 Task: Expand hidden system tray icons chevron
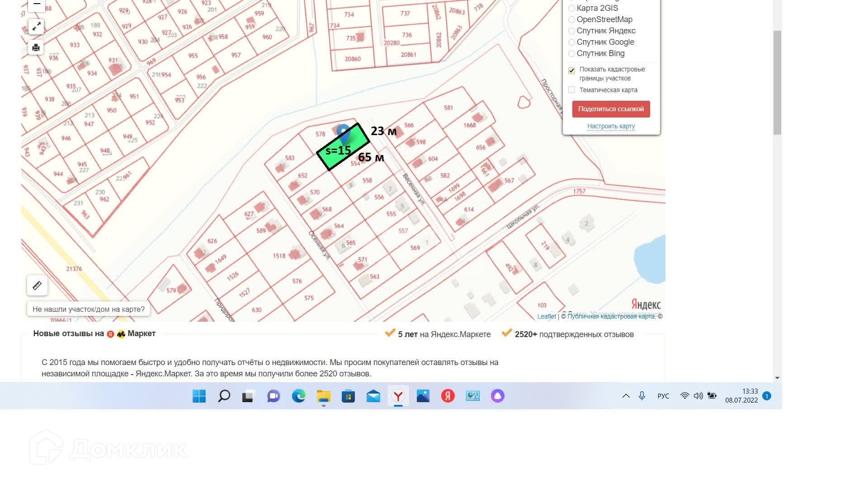tap(626, 396)
